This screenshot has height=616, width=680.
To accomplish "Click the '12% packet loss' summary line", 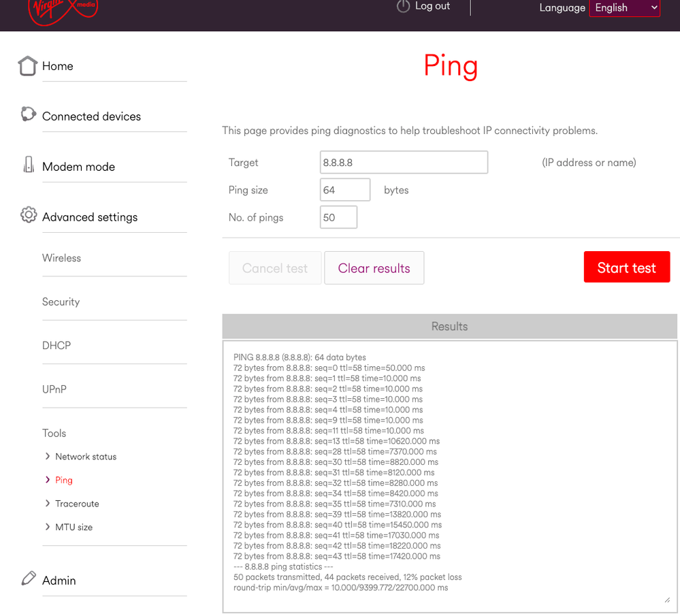I will (x=347, y=577).
